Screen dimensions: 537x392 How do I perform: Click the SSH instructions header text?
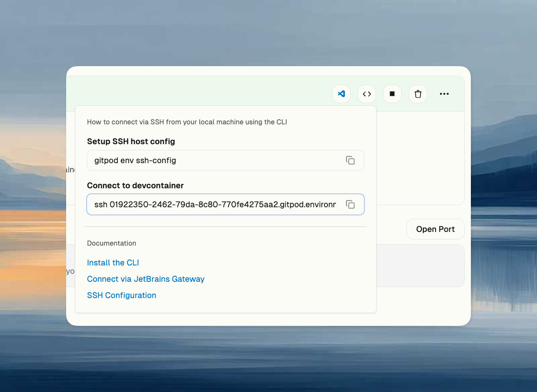187,122
